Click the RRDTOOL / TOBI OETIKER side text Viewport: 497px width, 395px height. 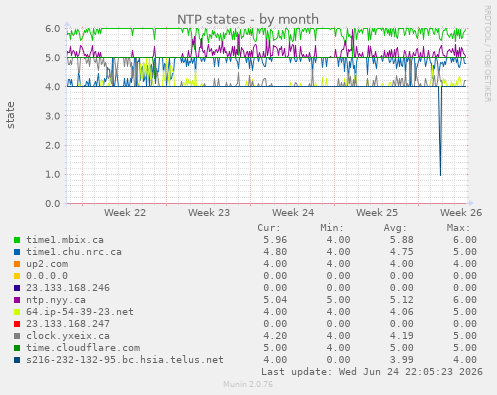point(487,54)
